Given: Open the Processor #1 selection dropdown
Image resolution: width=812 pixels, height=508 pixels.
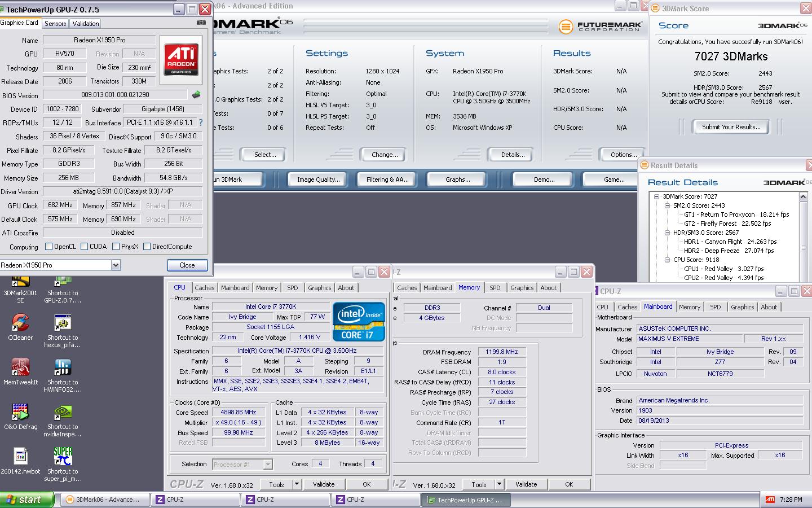Looking at the screenshot, I should [268, 465].
